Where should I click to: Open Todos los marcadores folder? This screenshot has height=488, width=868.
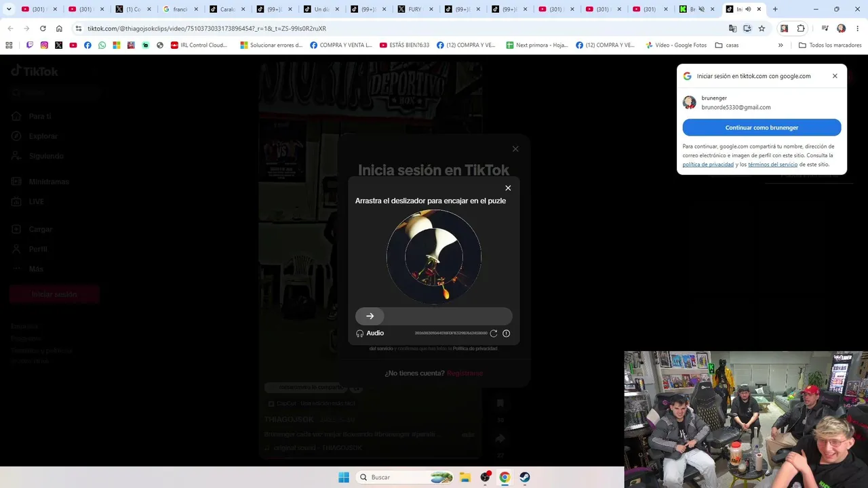pyautogui.click(x=830, y=45)
